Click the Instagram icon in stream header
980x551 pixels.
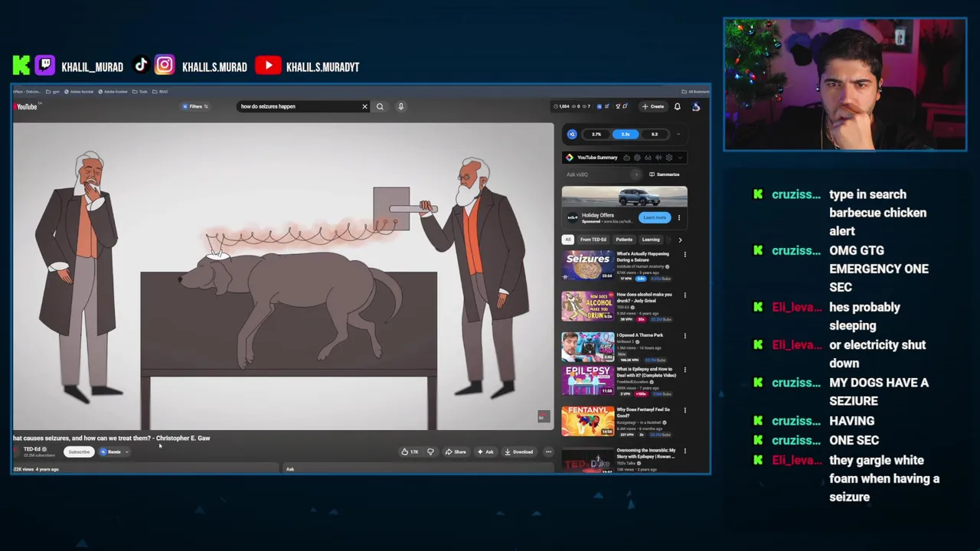165,66
